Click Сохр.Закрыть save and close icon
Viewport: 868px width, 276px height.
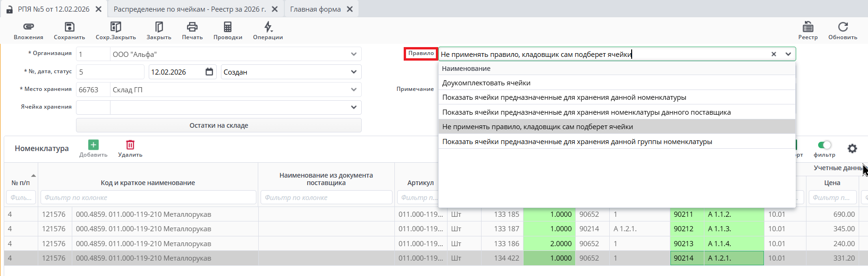116,27
